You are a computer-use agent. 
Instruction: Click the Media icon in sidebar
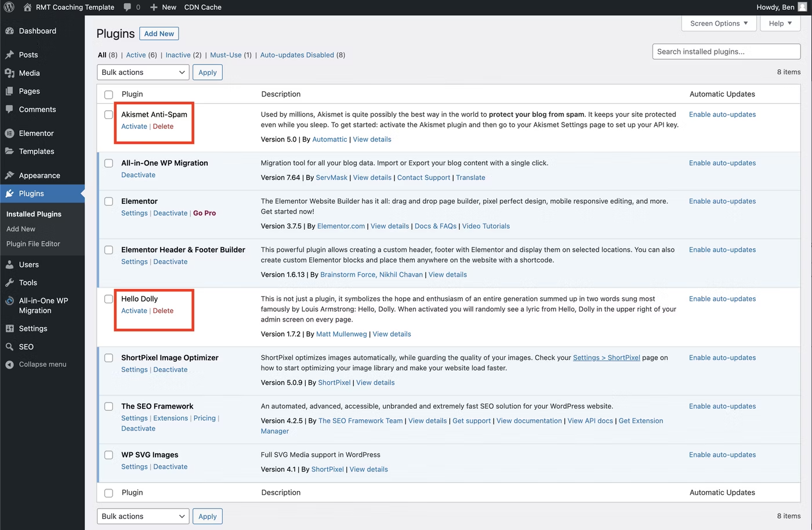pos(9,73)
